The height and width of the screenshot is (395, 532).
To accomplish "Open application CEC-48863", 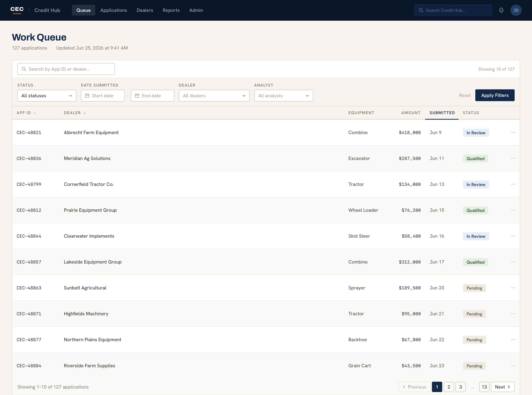I will pyautogui.click(x=29, y=288).
